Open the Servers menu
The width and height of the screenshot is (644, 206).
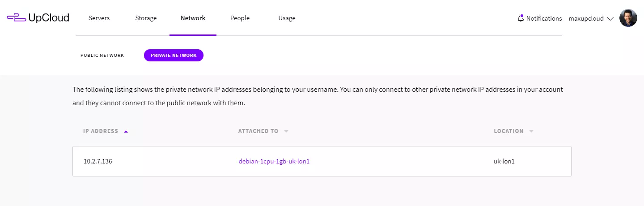[x=99, y=18]
